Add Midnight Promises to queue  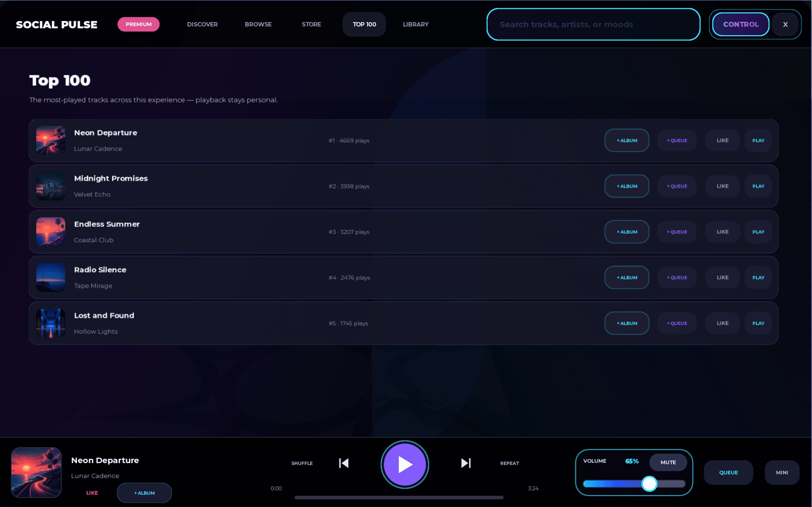point(677,186)
